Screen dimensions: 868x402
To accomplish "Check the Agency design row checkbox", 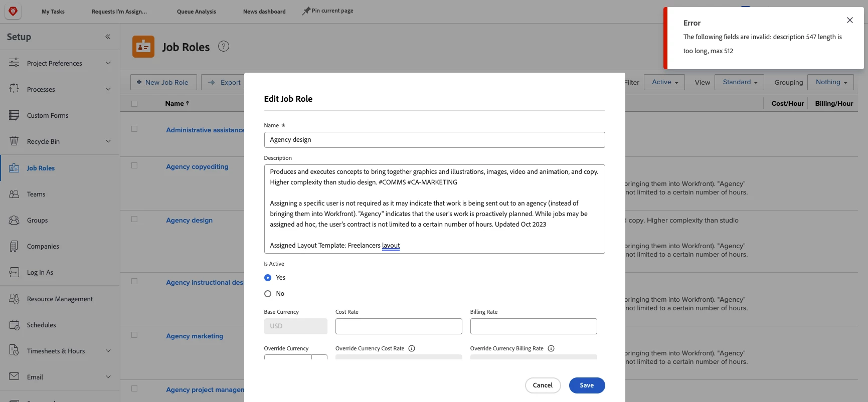I will coord(134,219).
